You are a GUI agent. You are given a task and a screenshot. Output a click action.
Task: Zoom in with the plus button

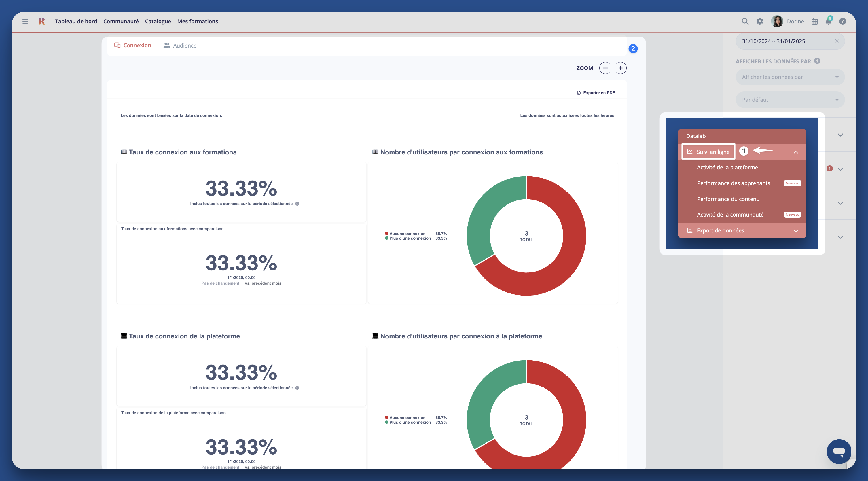coord(620,68)
